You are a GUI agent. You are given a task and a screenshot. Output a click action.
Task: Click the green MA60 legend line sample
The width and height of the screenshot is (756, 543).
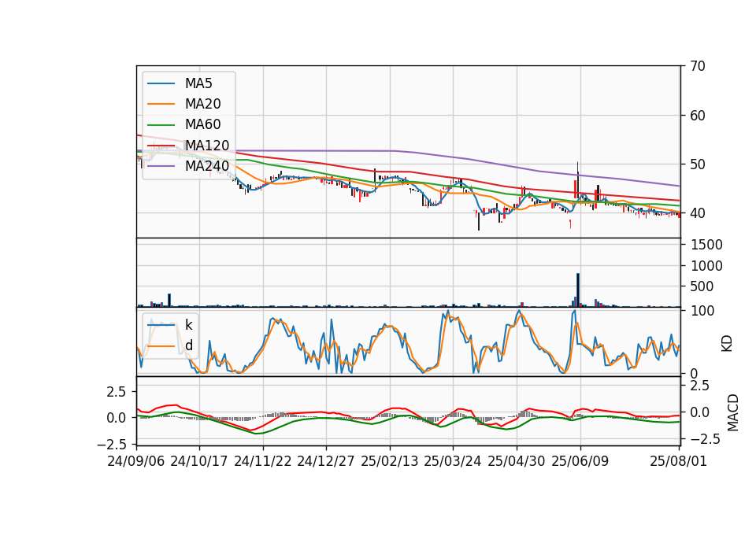(x=161, y=125)
